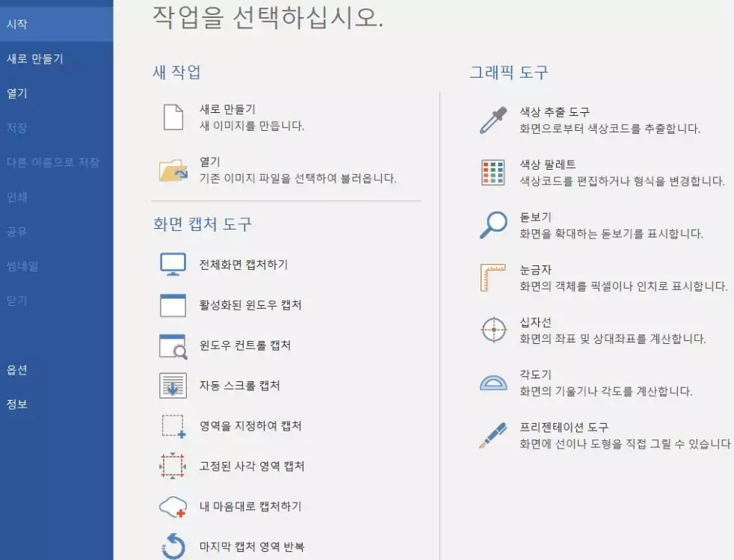Start 전체화면 캡처하기 via its text label
Viewport: 734px width, 560px height.
(x=244, y=265)
